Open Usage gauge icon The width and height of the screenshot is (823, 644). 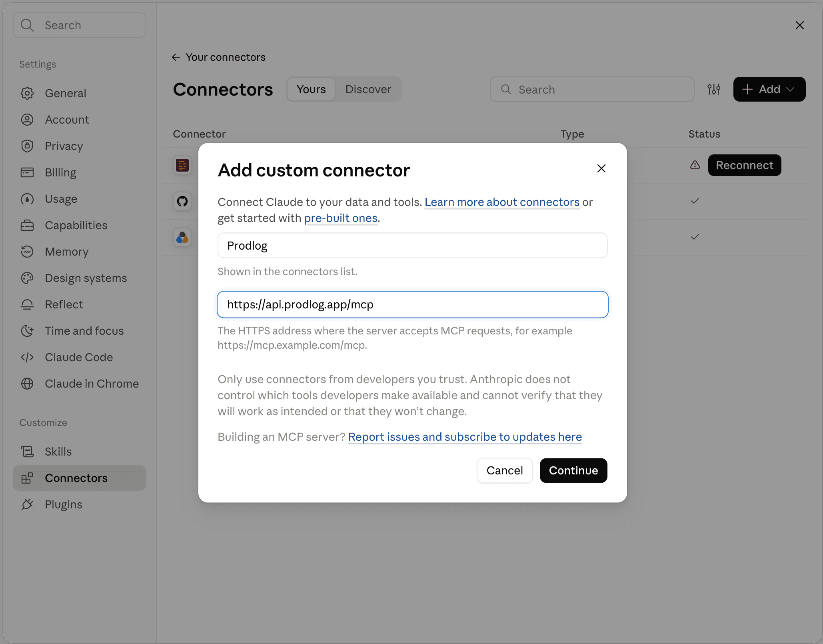tap(27, 199)
